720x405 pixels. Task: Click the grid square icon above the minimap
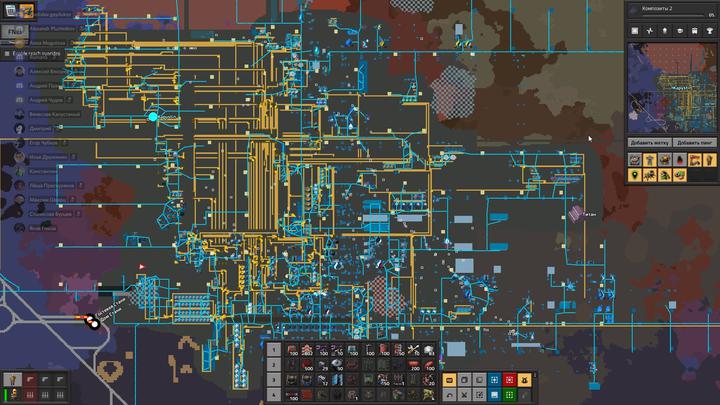pyautogui.click(x=635, y=31)
